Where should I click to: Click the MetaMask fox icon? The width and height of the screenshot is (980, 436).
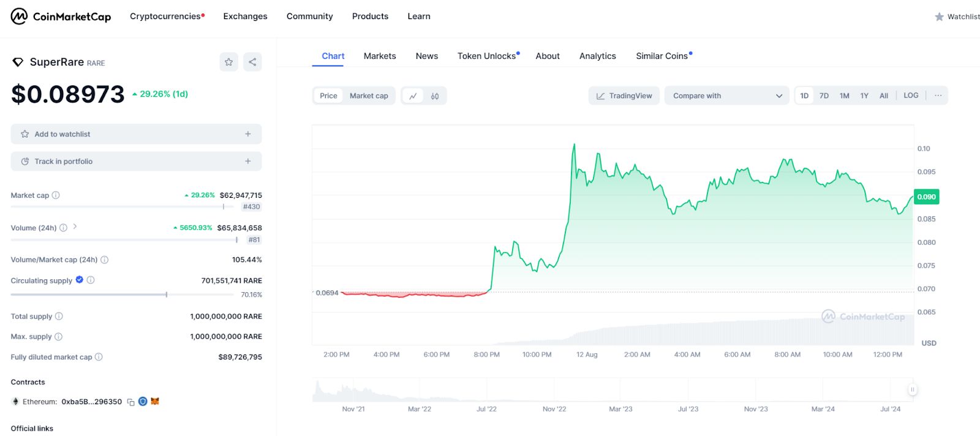tap(155, 402)
